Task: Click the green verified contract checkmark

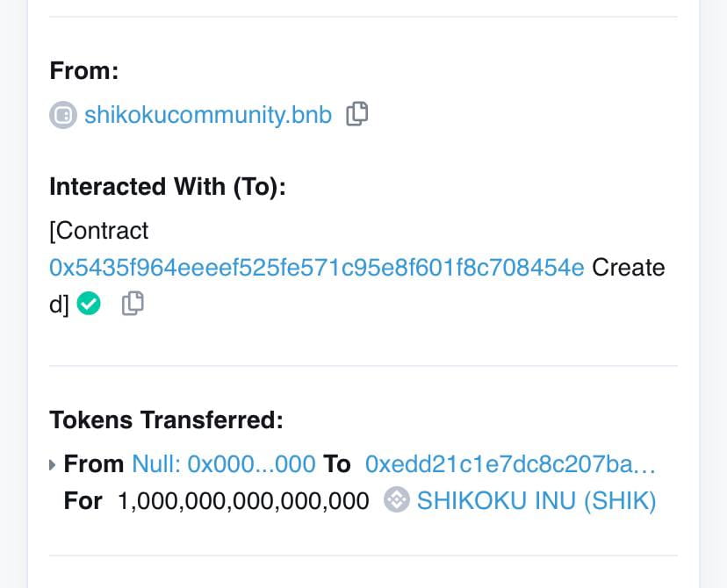Action: tap(89, 304)
